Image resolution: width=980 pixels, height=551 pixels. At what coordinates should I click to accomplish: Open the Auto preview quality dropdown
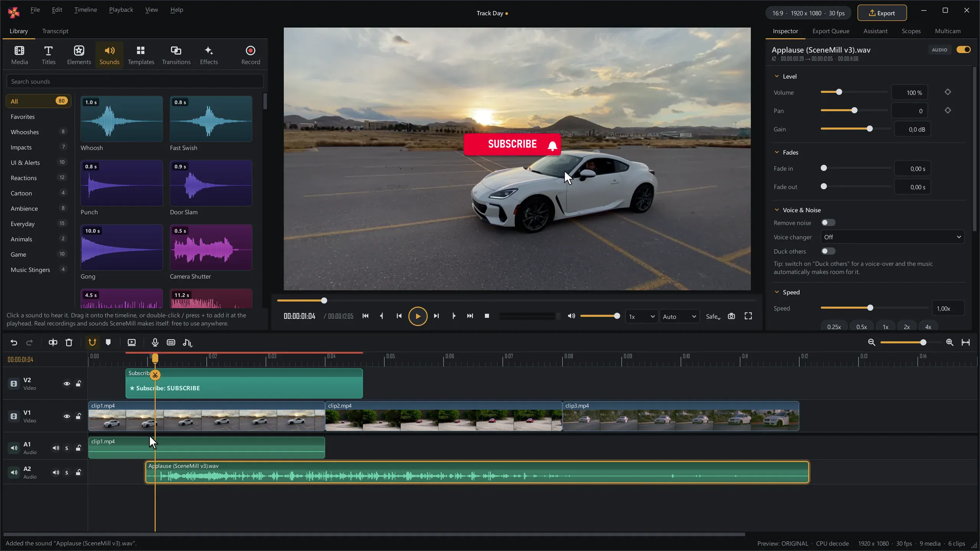(679, 316)
